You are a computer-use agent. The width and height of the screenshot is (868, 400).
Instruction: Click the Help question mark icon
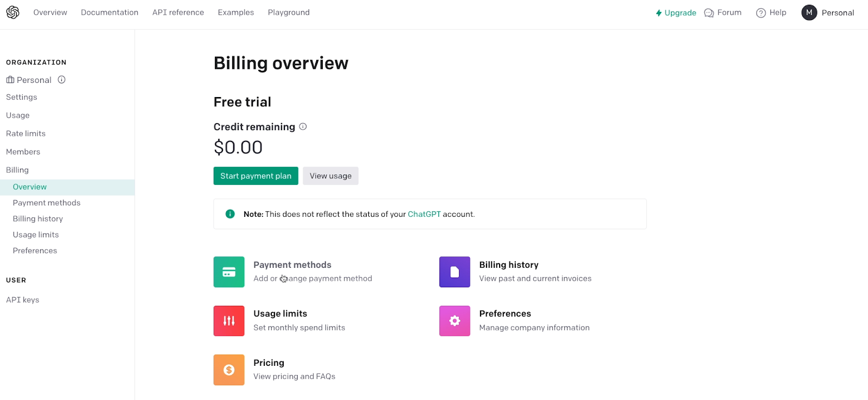coord(761,12)
